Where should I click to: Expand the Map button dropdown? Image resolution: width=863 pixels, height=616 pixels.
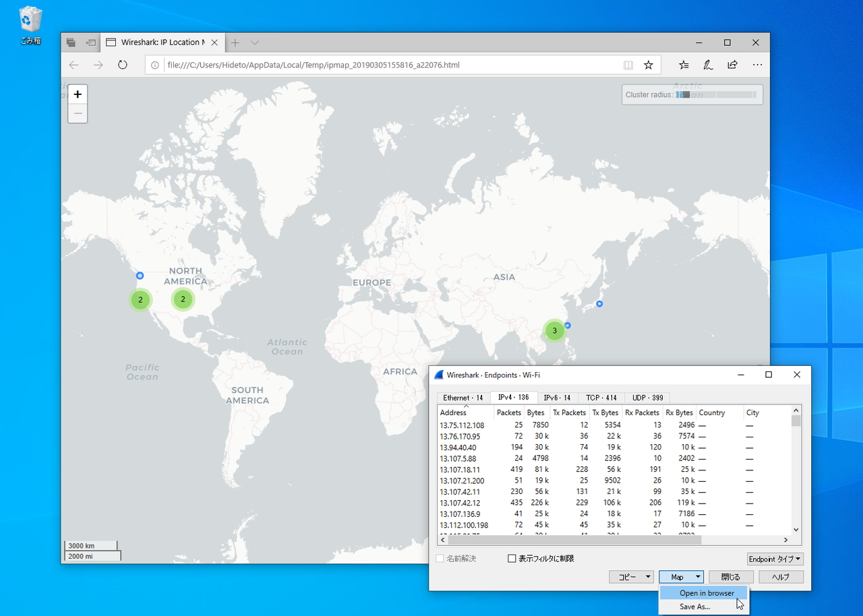tap(696, 577)
